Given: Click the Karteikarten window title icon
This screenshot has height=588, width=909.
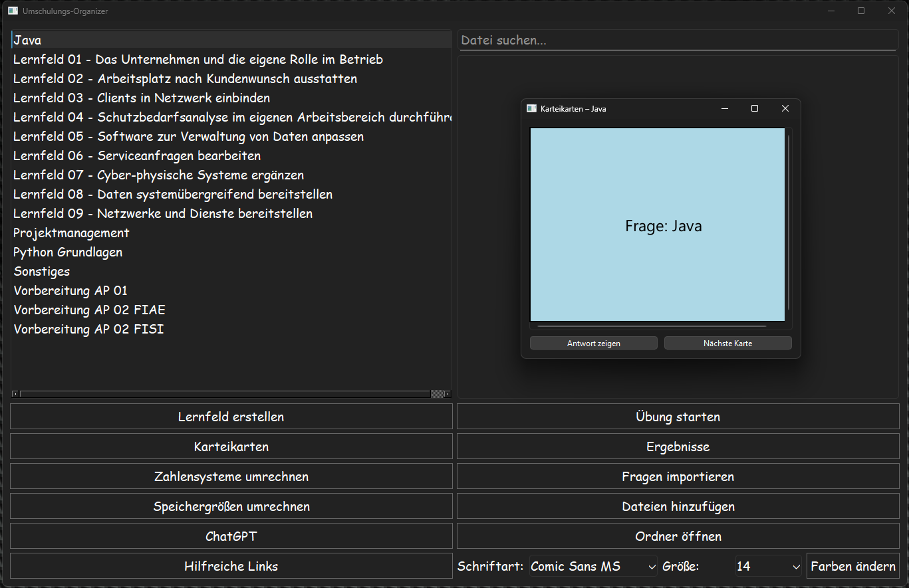Looking at the screenshot, I should pos(531,108).
